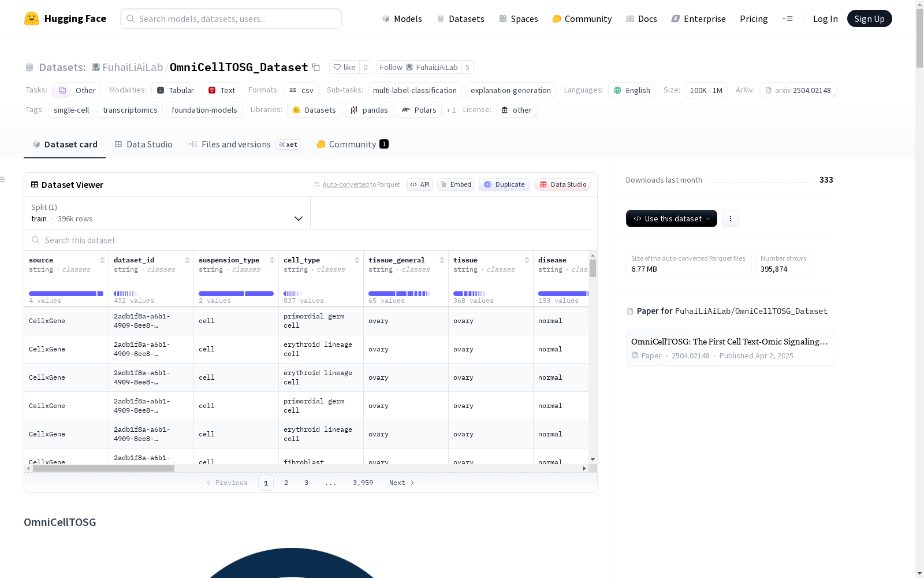Open the OmniCellTOSG paper card

coord(729,348)
